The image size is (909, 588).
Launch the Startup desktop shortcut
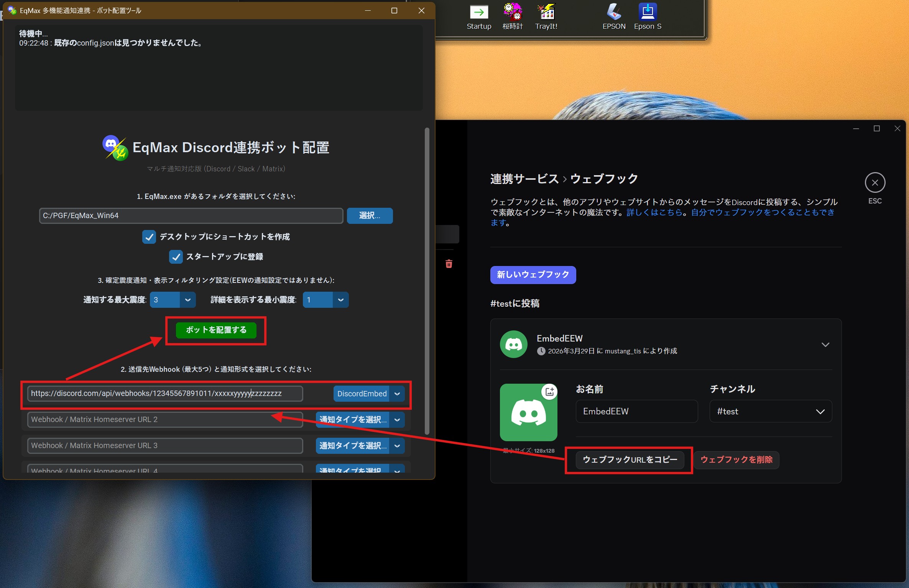click(x=479, y=13)
